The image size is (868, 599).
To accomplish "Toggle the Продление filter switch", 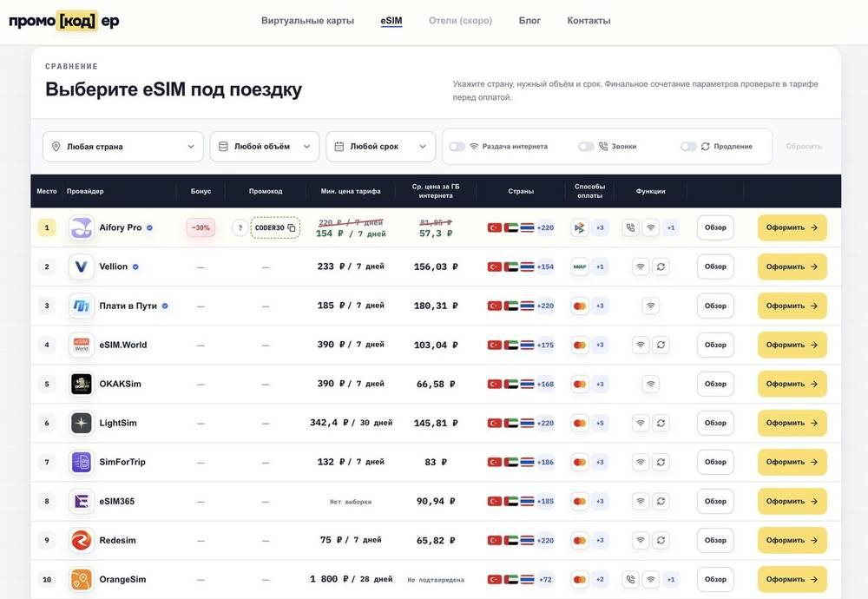I will point(688,147).
